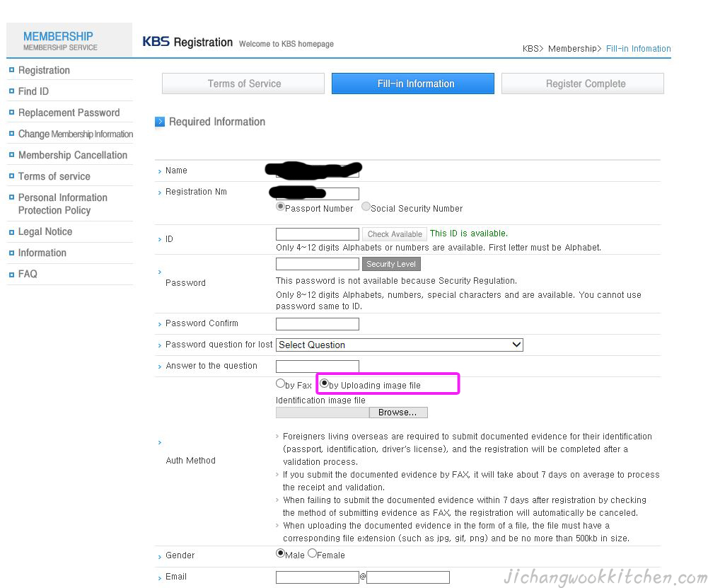Select the Male gender radio button

click(280, 553)
